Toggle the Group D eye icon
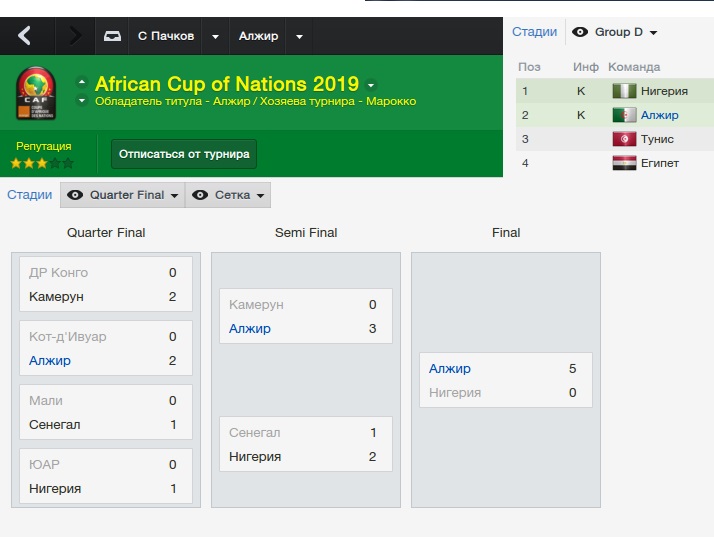 point(580,32)
